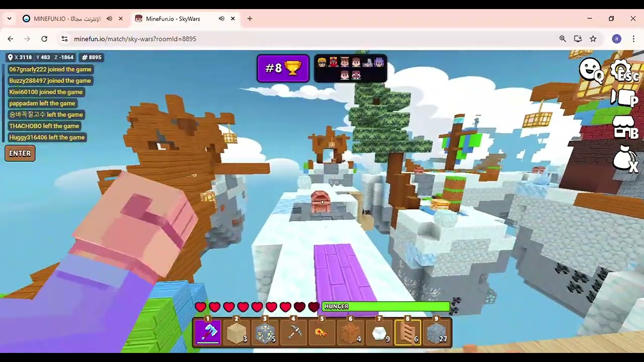Select the fireball item in slot 5

pyautogui.click(x=322, y=332)
